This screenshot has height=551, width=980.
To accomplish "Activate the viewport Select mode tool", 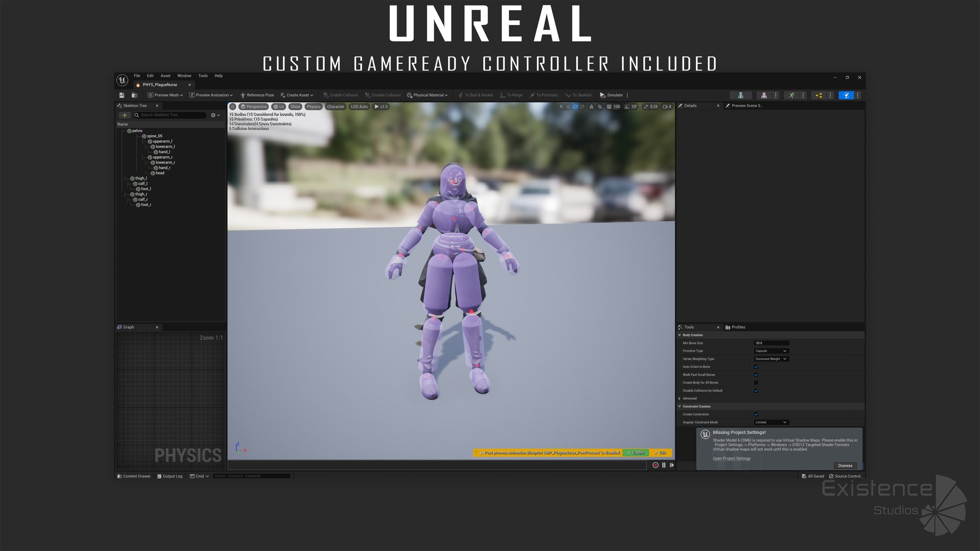I will click(x=561, y=107).
